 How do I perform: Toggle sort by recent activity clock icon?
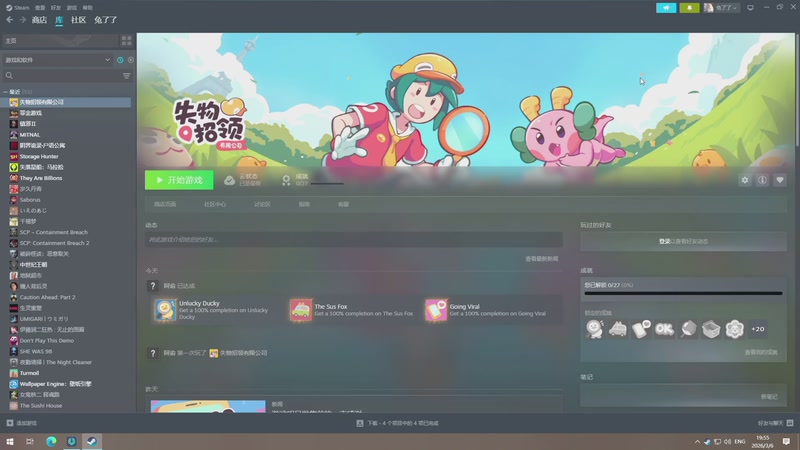[120, 60]
